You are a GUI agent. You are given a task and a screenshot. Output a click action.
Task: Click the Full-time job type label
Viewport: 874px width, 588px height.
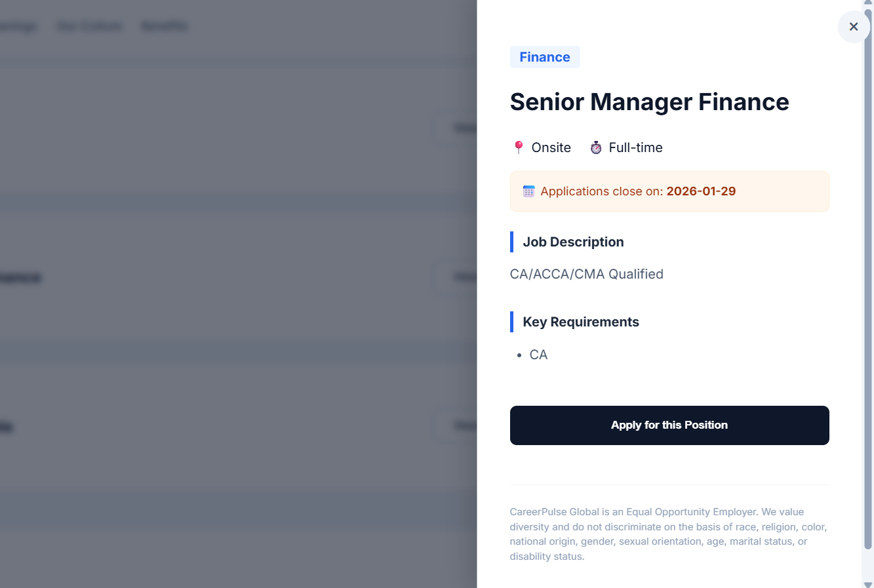[x=635, y=147]
